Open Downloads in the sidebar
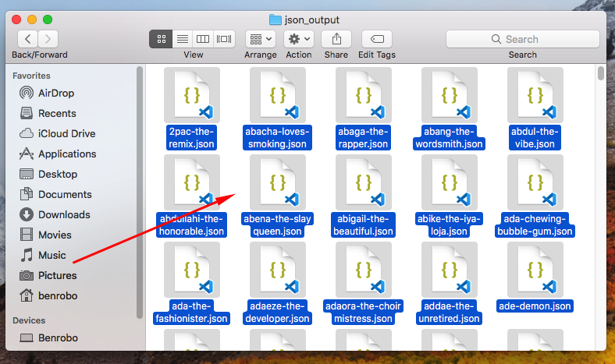The height and width of the screenshot is (364, 615). 55,214
